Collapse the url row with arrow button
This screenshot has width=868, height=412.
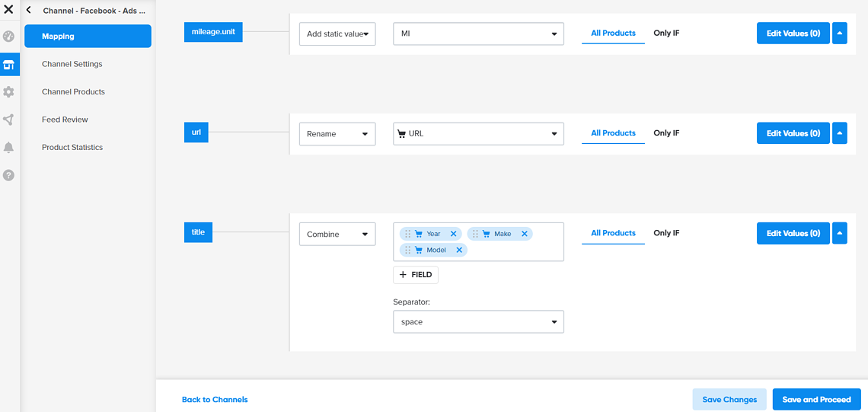click(840, 133)
